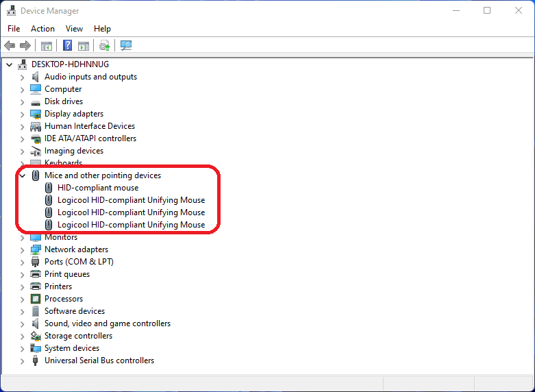Screen dimensions: 535x392
Task: Select the DESKTOP-HDHNNUG computer name
Action: 70,64
